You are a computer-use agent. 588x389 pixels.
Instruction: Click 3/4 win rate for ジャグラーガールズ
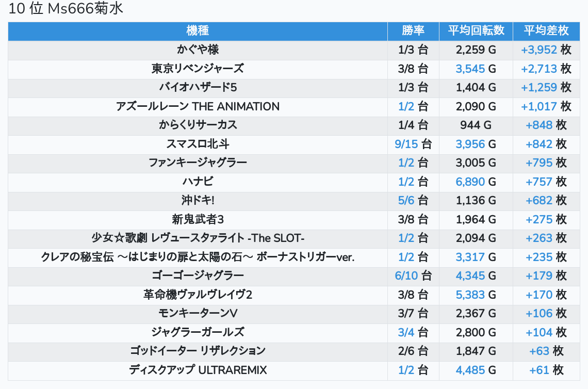(x=406, y=333)
